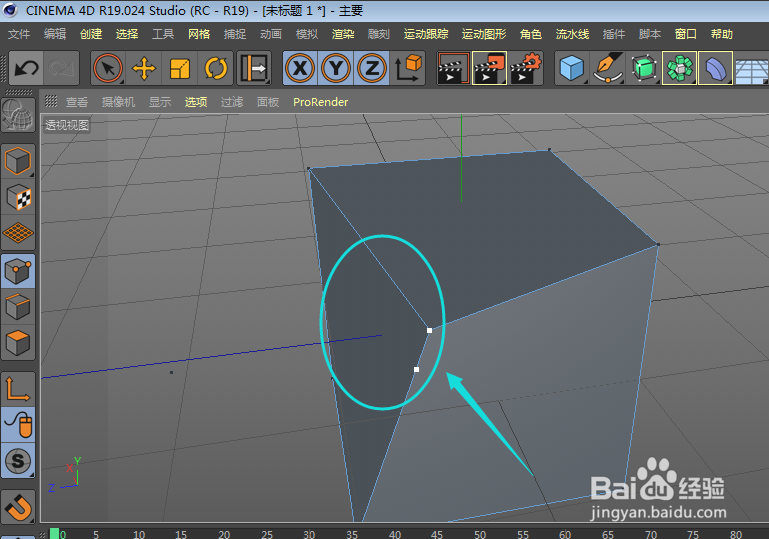Open the 网格 menu
This screenshot has width=769, height=539.
[x=199, y=34]
